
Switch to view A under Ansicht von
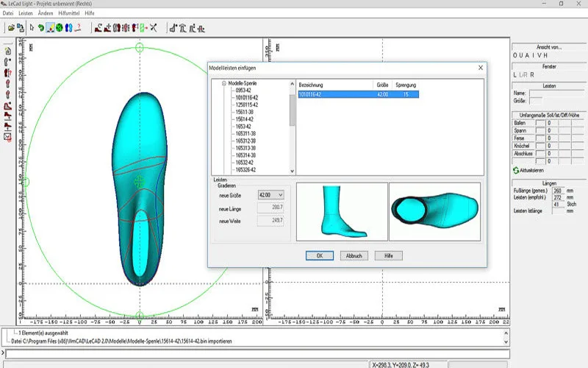pos(527,56)
